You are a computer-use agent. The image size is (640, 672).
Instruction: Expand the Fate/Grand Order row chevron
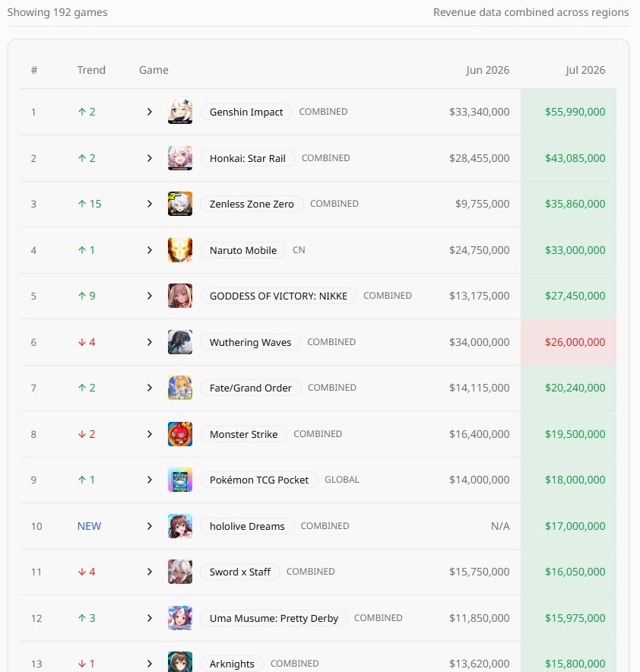coord(150,388)
